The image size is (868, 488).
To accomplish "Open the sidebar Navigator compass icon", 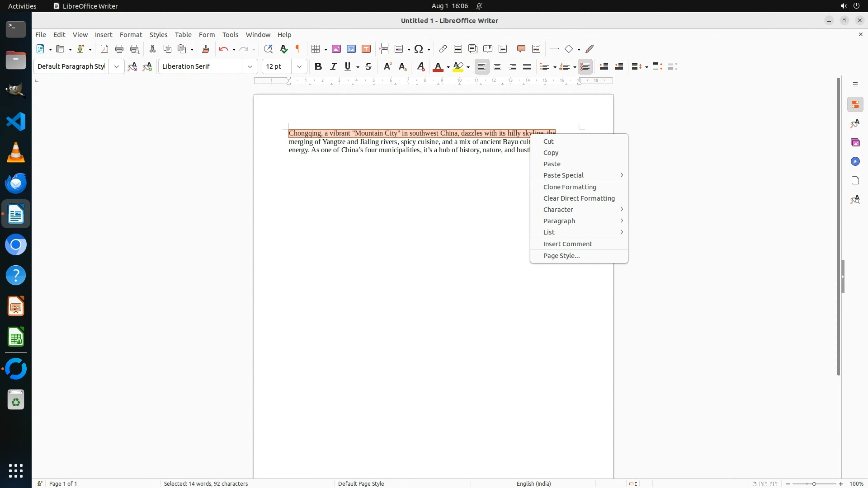I will click(855, 162).
